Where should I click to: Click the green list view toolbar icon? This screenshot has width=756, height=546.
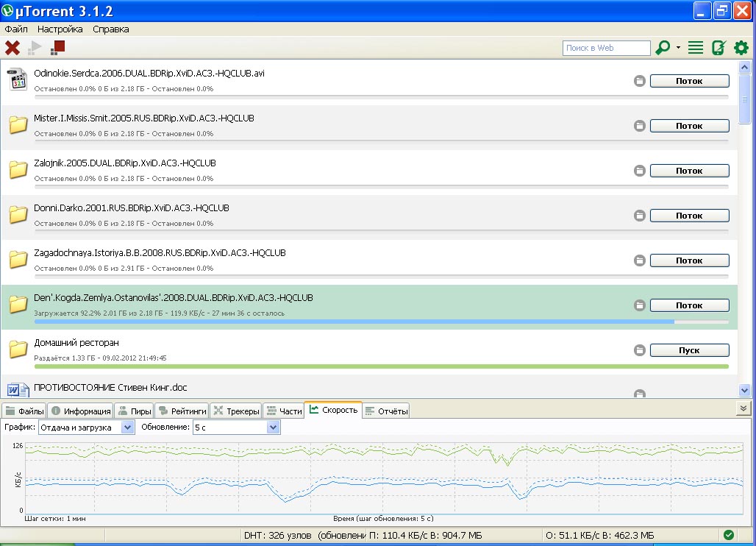695,47
